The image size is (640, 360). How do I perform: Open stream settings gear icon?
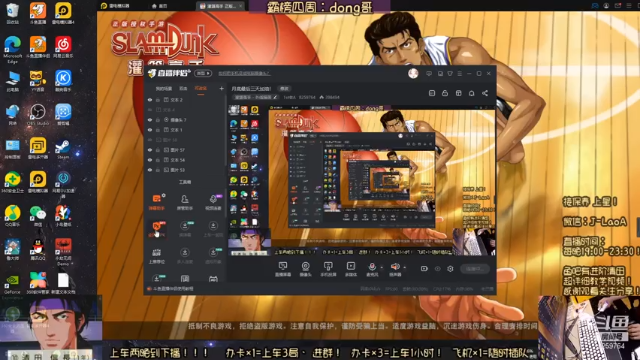(x=450, y=269)
